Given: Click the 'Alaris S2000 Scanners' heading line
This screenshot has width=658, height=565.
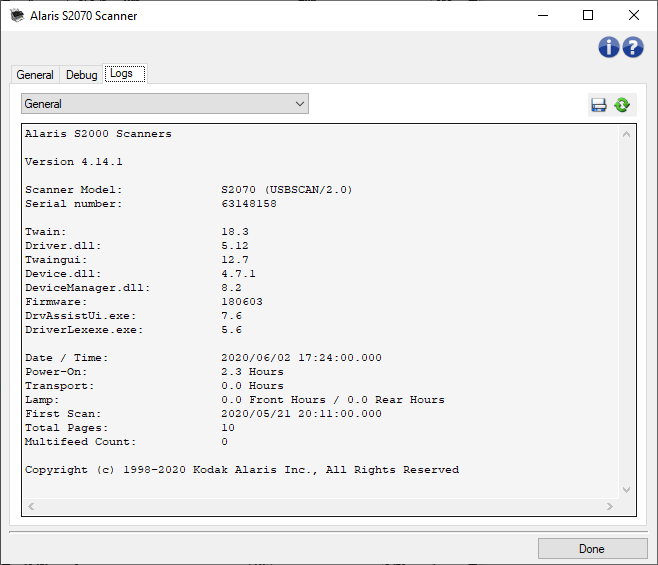Looking at the screenshot, I should tap(98, 134).
